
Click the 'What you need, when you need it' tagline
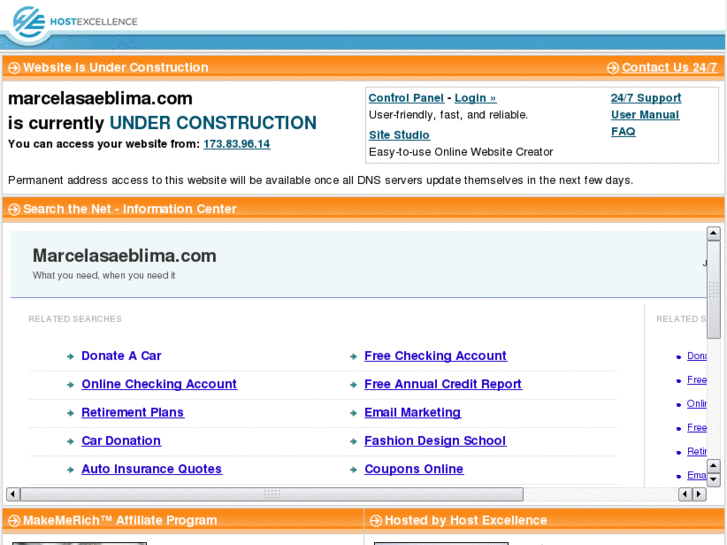point(104,276)
